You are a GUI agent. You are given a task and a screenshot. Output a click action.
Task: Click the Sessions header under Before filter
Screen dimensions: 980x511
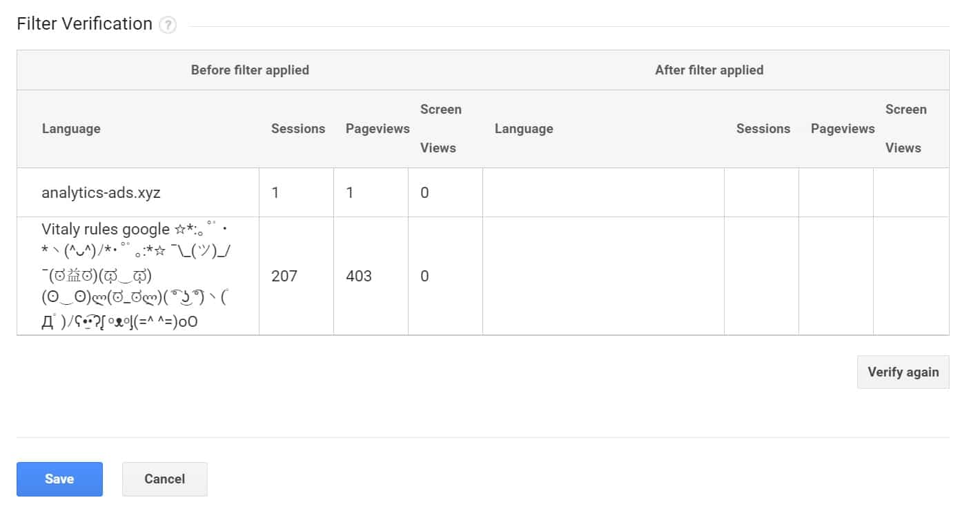pyautogui.click(x=297, y=128)
